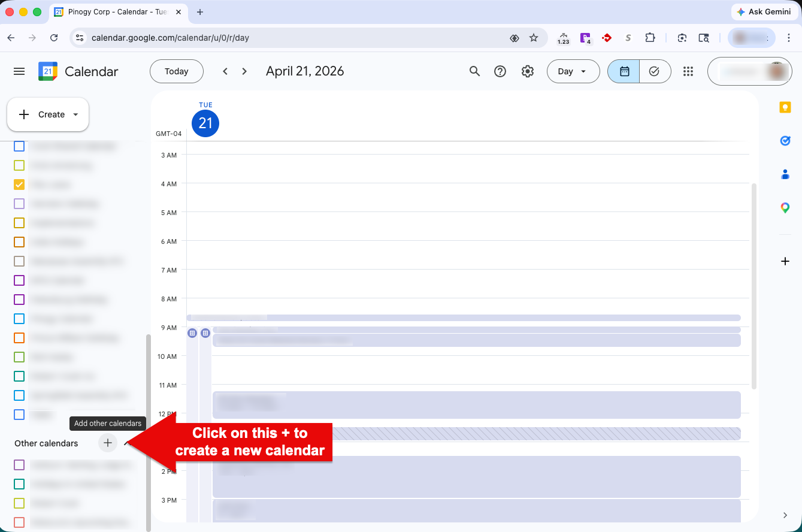Open the Google apps launcher grid
Screen dimensions: 802x532
(688, 71)
